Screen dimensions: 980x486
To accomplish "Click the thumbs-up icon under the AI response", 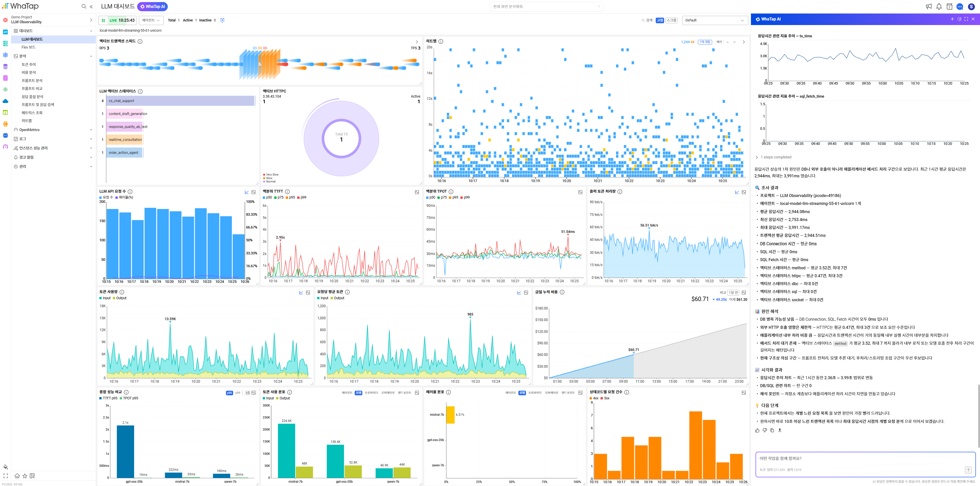I will pos(757,431).
